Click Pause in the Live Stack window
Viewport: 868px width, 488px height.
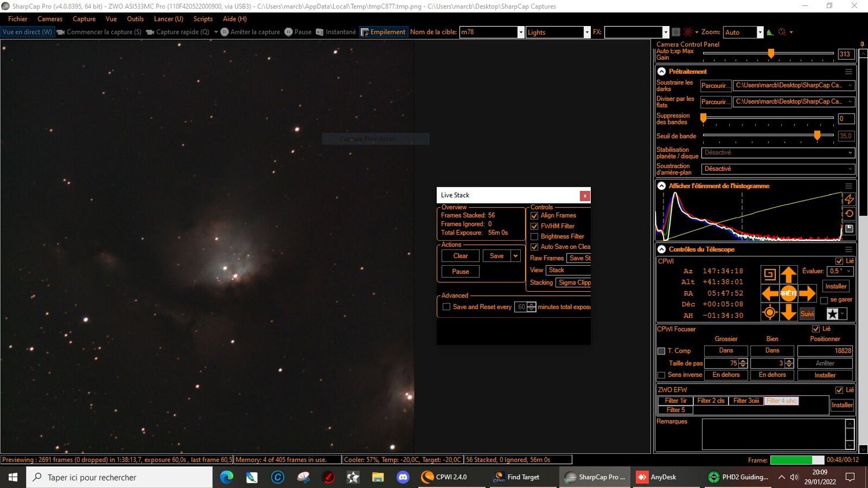click(x=461, y=271)
